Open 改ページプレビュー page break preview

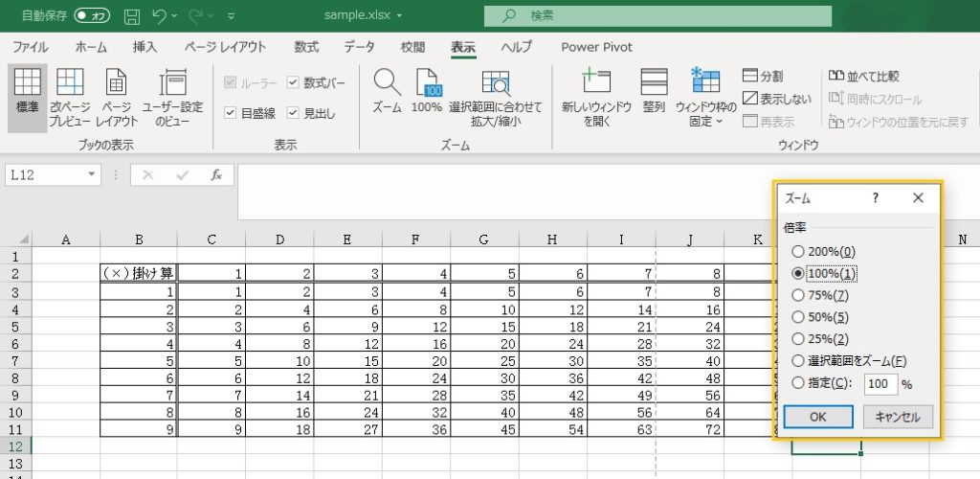click(70, 82)
